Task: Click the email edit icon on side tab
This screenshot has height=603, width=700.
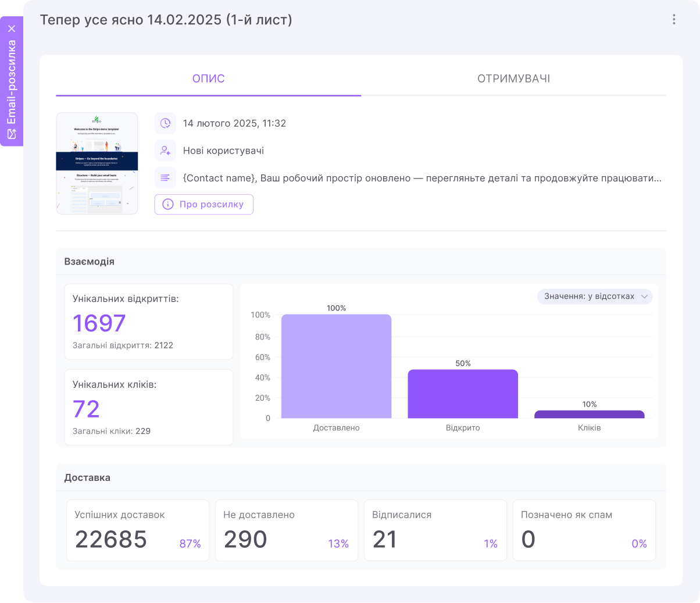Action: pos(12,134)
